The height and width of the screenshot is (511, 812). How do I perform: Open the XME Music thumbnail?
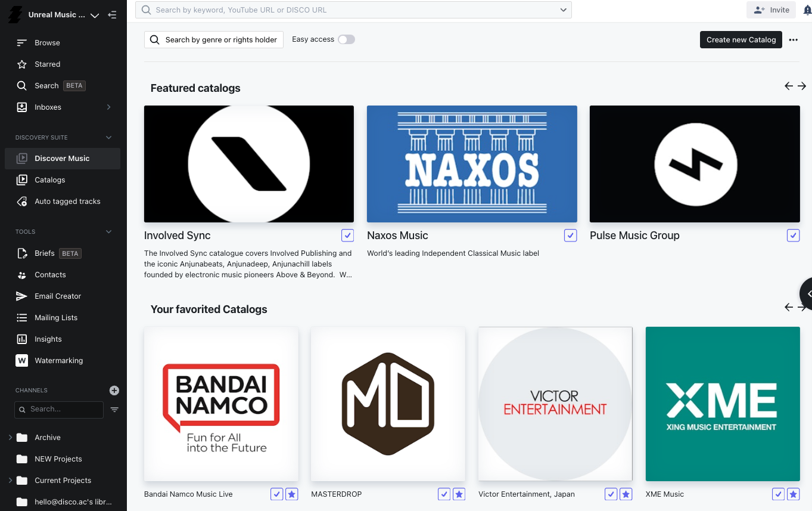[x=723, y=404]
